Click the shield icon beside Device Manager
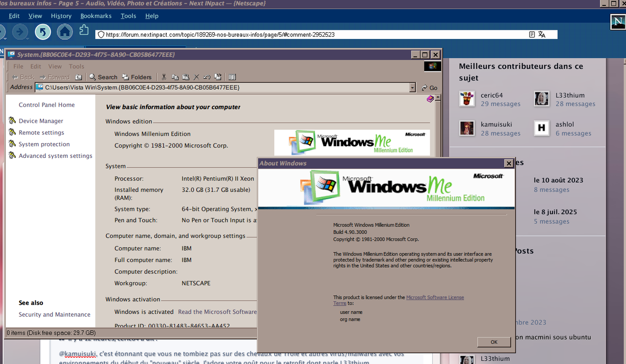 [12, 121]
